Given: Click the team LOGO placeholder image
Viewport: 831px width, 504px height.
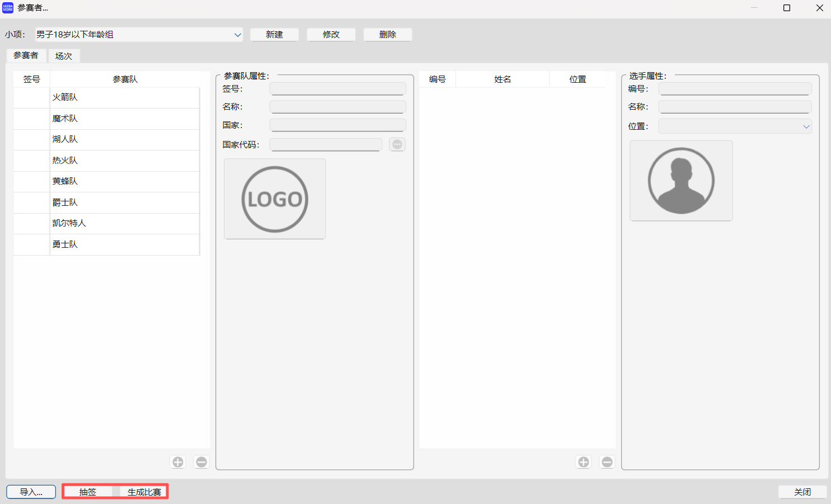Looking at the screenshot, I should pyautogui.click(x=274, y=199).
